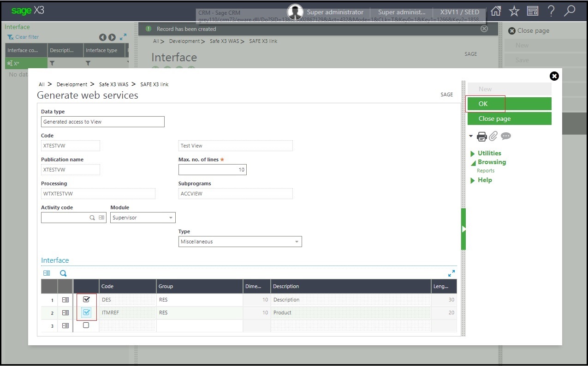Click the Interface code filter field containing X*
588x366 pixels.
coord(26,63)
